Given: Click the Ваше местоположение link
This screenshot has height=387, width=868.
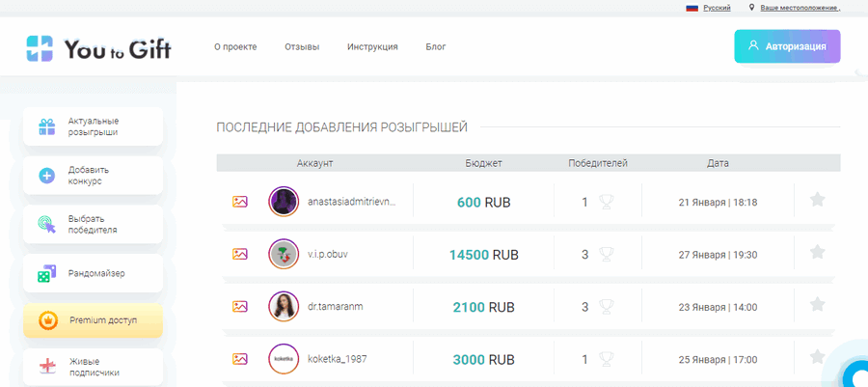Looking at the screenshot, I should [x=800, y=8].
